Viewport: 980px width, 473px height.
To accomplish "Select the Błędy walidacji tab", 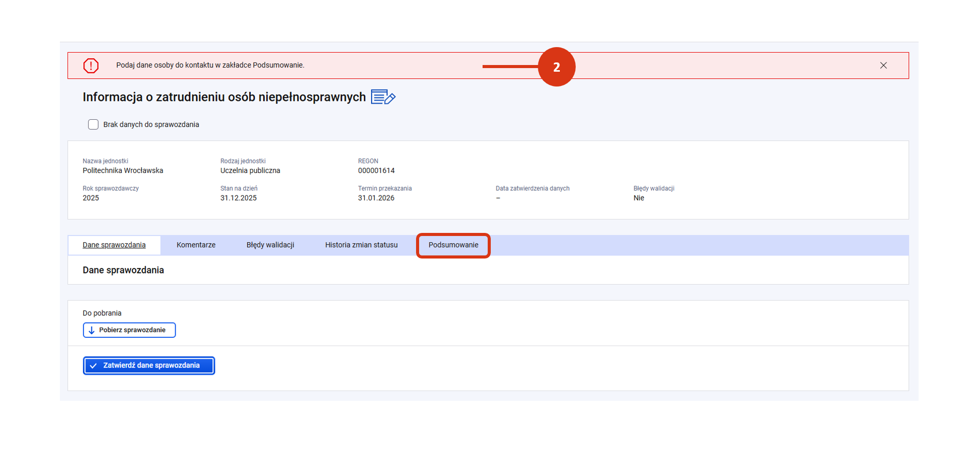I will [270, 245].
